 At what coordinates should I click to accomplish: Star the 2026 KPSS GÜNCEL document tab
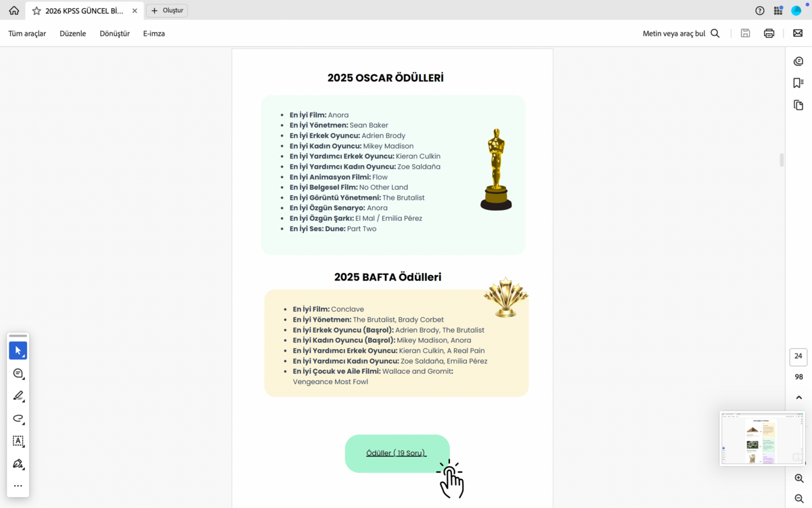[x=37, y=11]
